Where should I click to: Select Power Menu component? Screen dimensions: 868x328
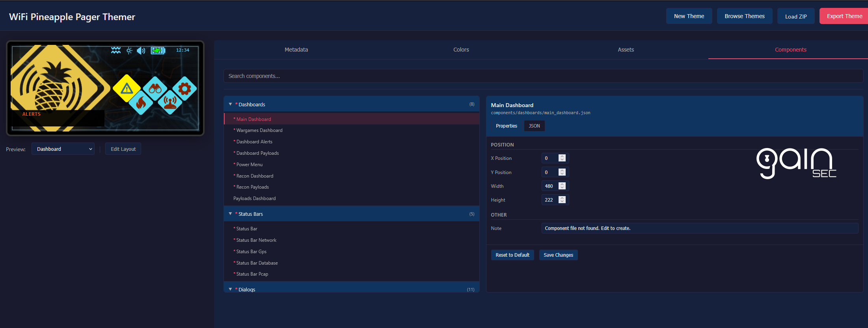pos(352,165)
